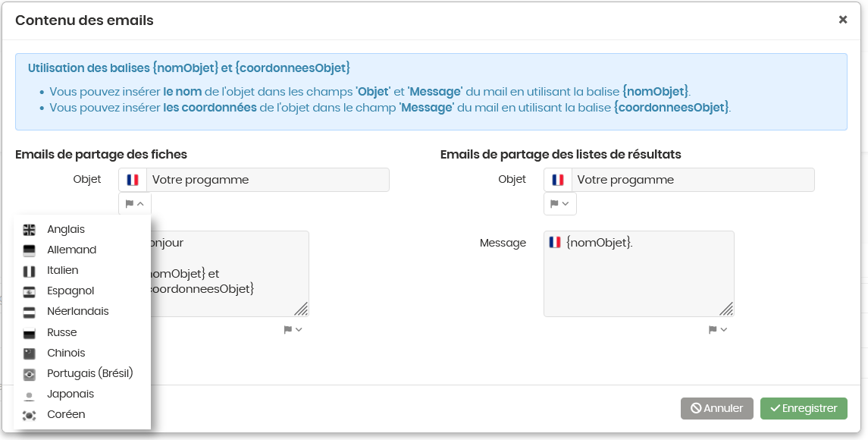Click the Russian flag icon
This screenshot has height=440, width=868.
pyautogui.click(x=30, y=333)
